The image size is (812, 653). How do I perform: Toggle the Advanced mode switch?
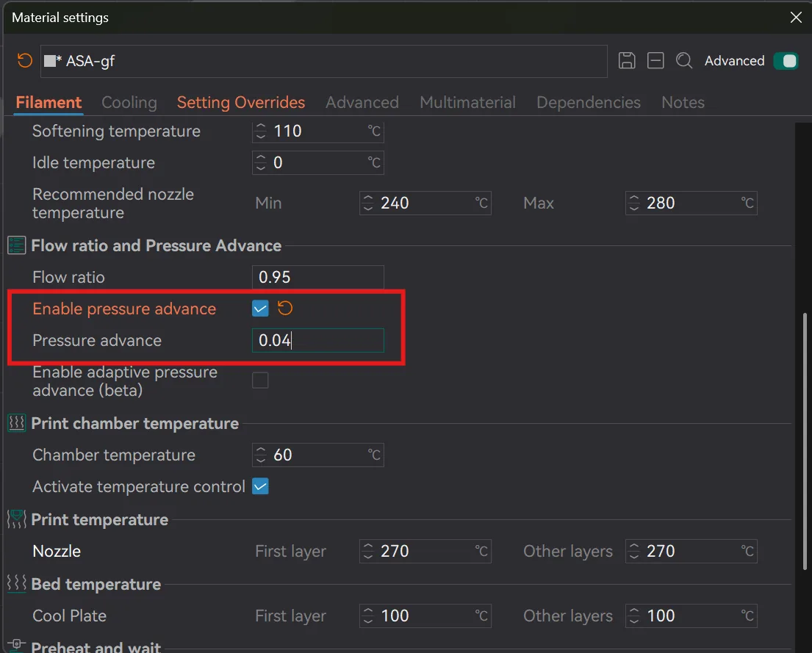(x=786, y=60)
